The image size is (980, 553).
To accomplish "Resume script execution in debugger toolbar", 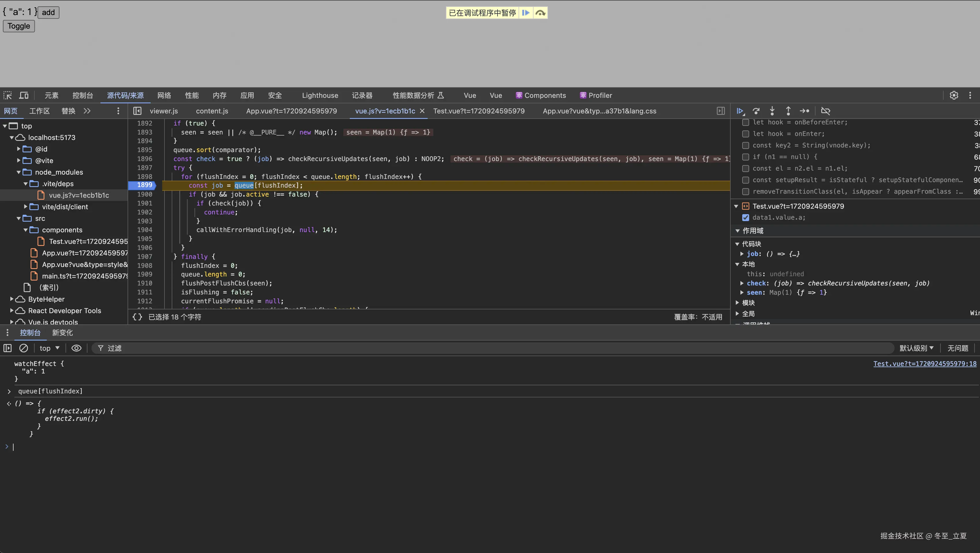I will coord(740,111).
